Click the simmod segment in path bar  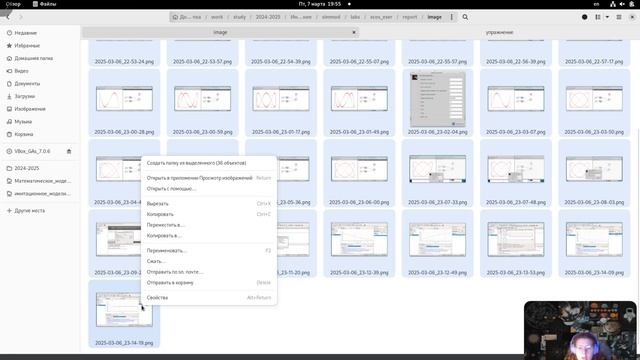pyautogui.click(x=331, y=17)
